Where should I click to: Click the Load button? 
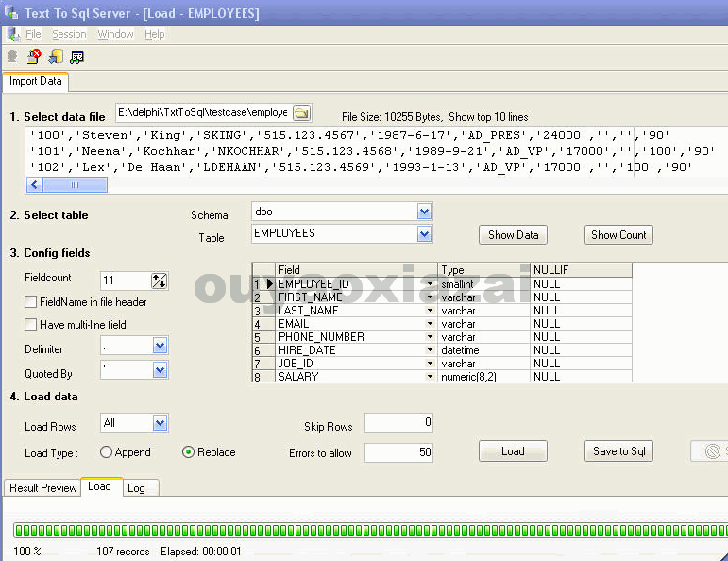tap(513, 451)
